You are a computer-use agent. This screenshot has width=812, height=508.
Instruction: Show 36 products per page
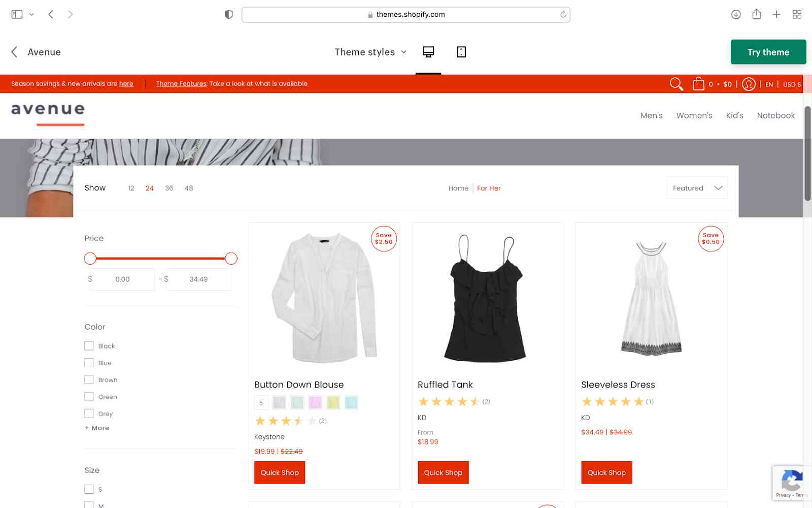[x=169, y=188]
